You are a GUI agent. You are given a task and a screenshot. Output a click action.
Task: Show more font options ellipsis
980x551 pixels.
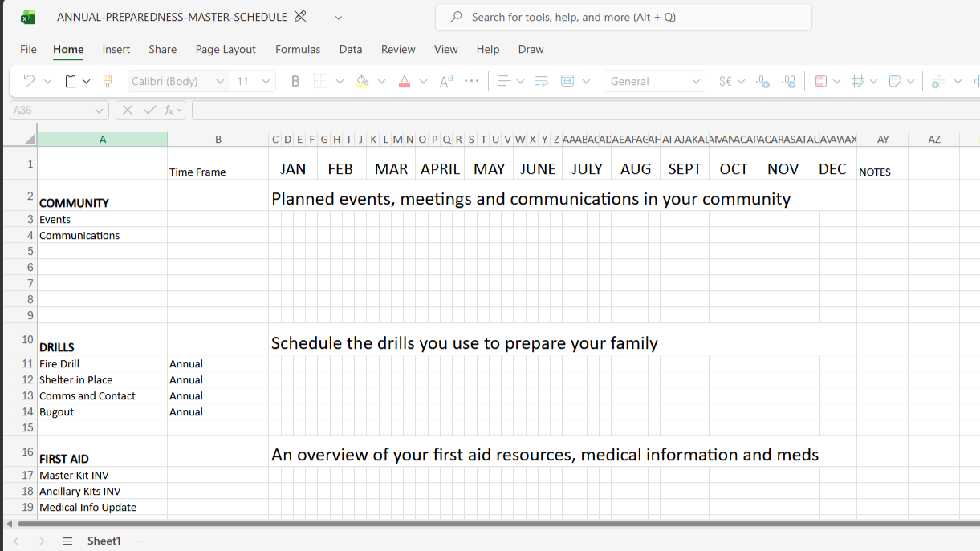472,81
